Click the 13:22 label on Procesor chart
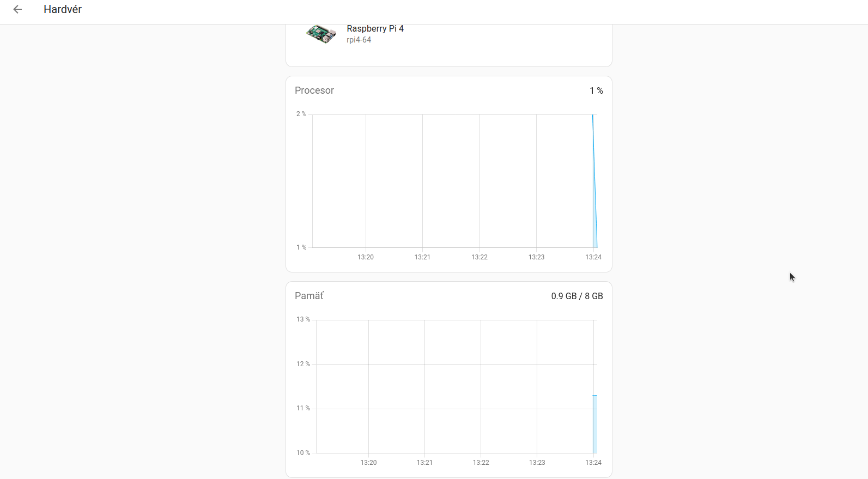The image size is (868, 479). pos(479,257)
